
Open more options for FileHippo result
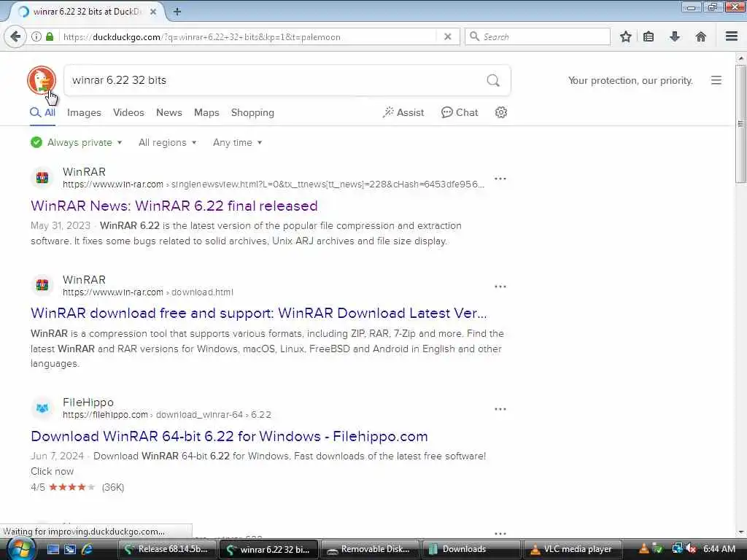(x=500, y=409)
